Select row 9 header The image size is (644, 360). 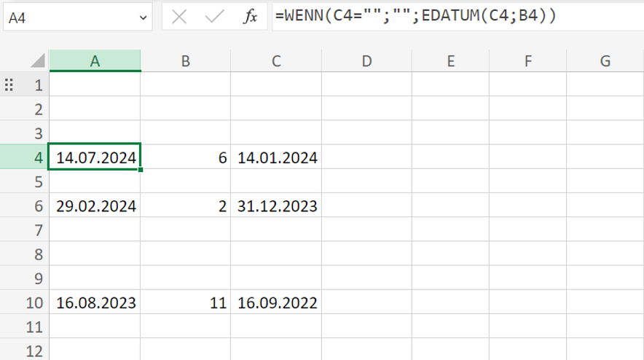[x=25, y=278]
